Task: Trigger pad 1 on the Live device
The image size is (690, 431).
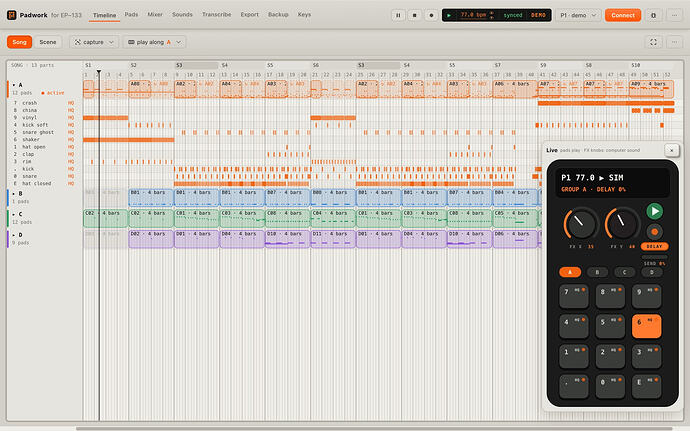Action: click(574, 356)
